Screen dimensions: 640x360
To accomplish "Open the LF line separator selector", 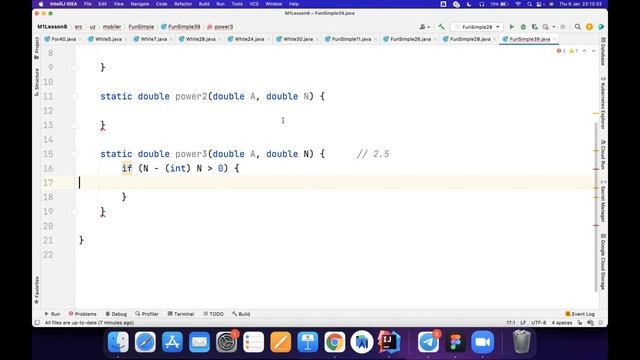I will 523,322.
